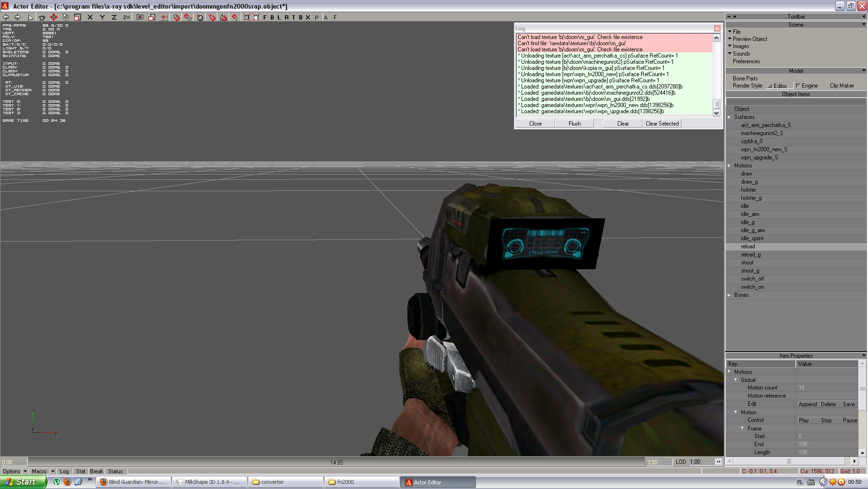Click the motion timeline bar at 14.85
Screen dimensions: 868x489
tap(336, 462)
